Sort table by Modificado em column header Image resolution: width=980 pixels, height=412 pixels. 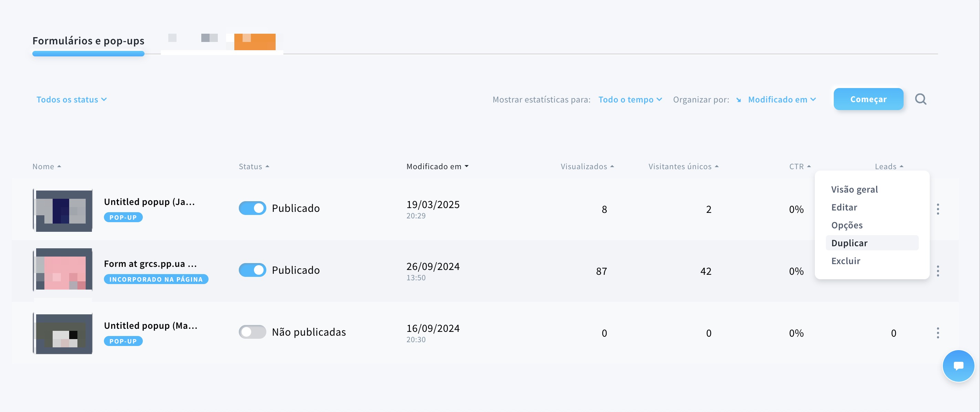(437, 166)
